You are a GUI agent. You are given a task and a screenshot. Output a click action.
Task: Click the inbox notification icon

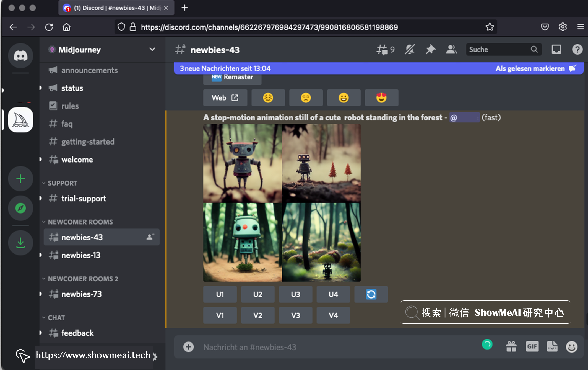(x=556, y=50)
